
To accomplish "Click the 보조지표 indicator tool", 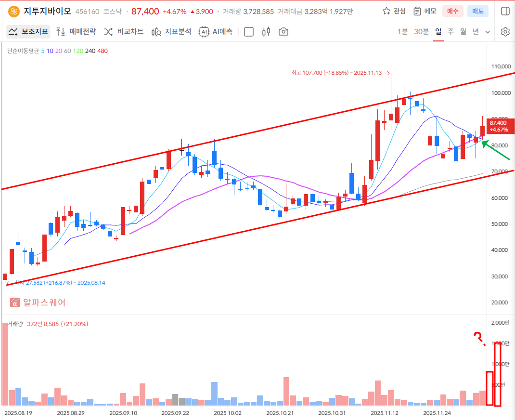I will (x=28, y=32).
